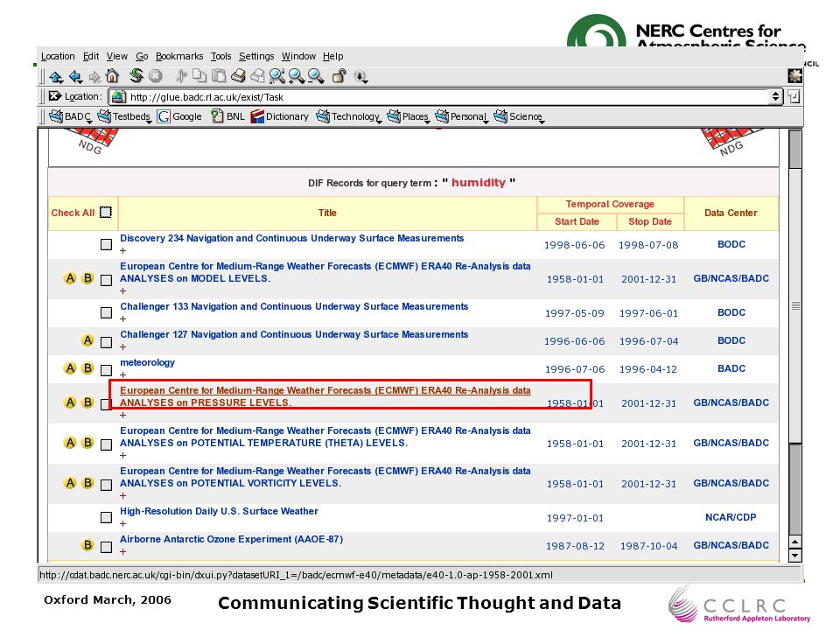The width and height of the screenshot is (840, 630).
Task: Zoom out with the minus magnifier icon
Action: tap(316, 76)
